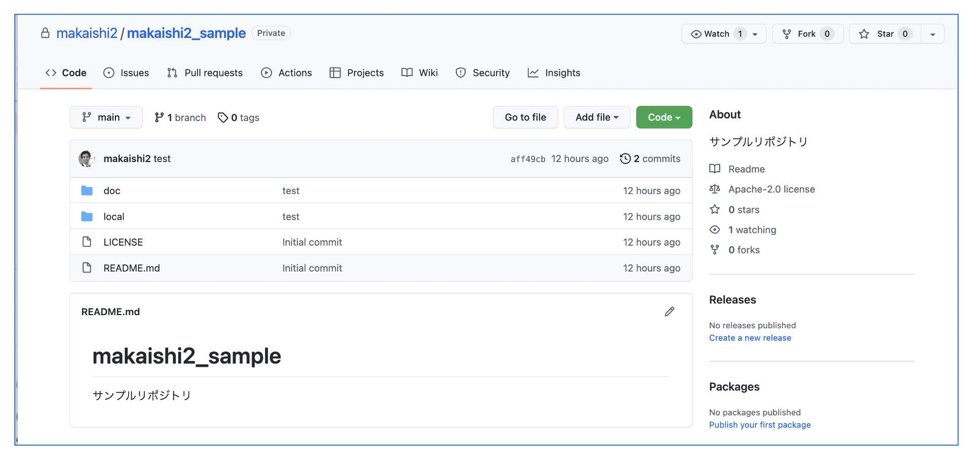The width and height of the screenshot is (980, 464).
Task: Click the scales icon for license
Action: 715,189
